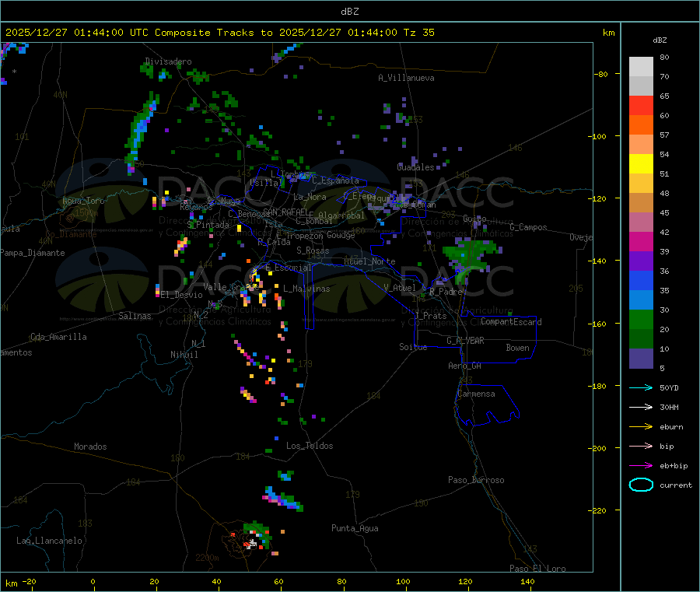Click the 0 km bottom axis tick
Screen dimensions: 700x592
coord(93,581)
